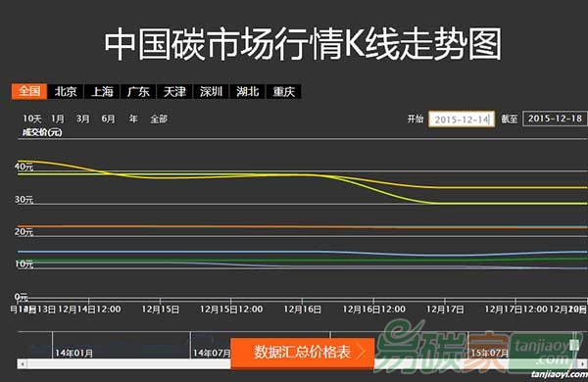
Task: Click the 12月15日12:00 axis label
Action: (x=231, y=310)
